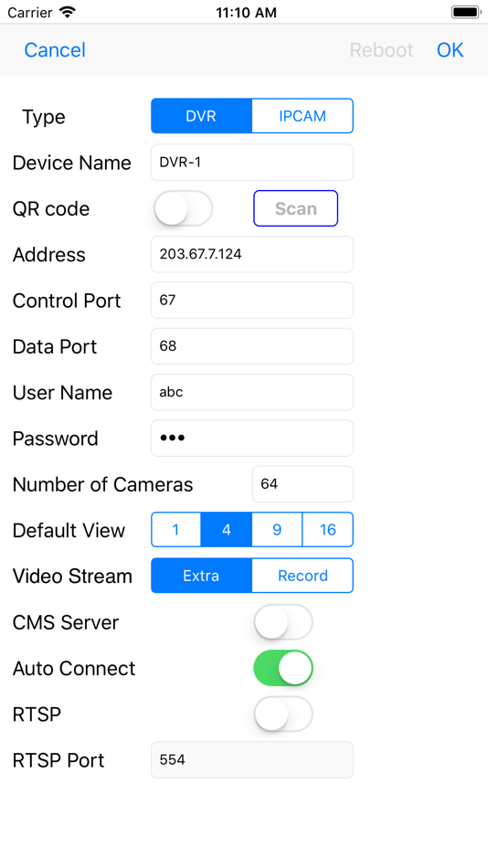488x868 pixels.
Task: Enable the RTSP switch
Action: (283, 714)
